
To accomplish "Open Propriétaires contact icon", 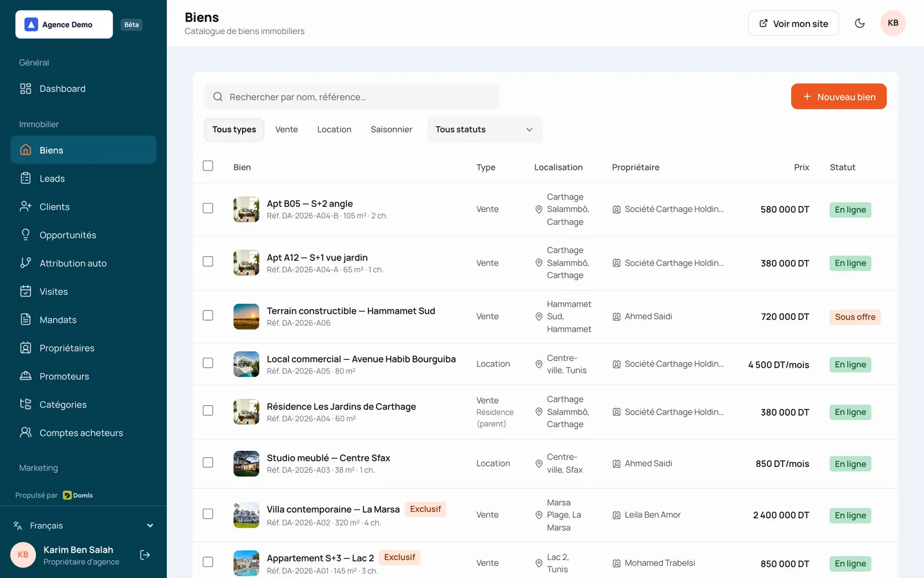I will tap(25, 348).
